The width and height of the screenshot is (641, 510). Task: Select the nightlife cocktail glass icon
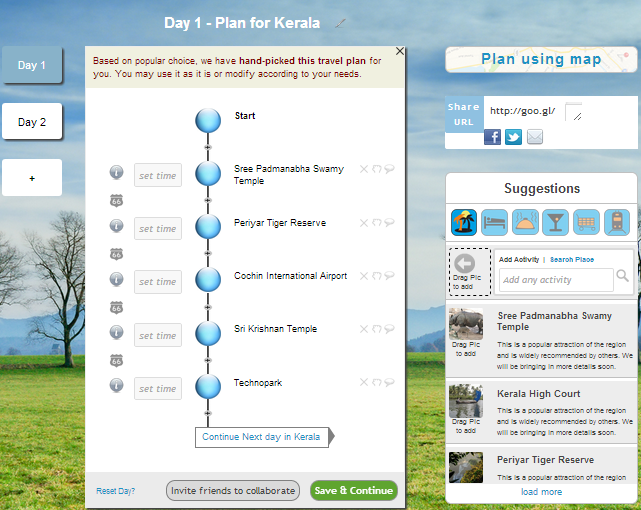coord(555,222)
